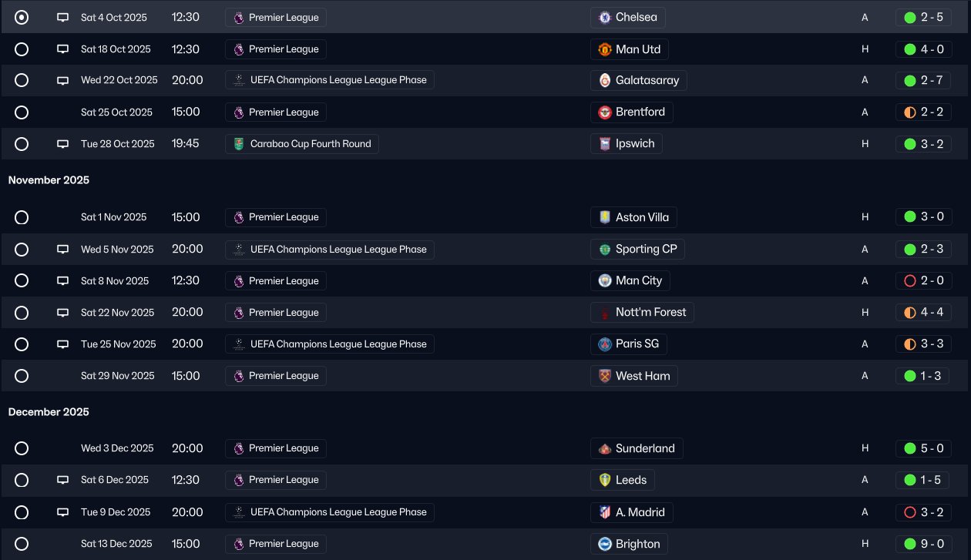Screen dimensions: 971x560
Task: Click the TV icon on Galatasaray fixture row
Action: (63, 80)
